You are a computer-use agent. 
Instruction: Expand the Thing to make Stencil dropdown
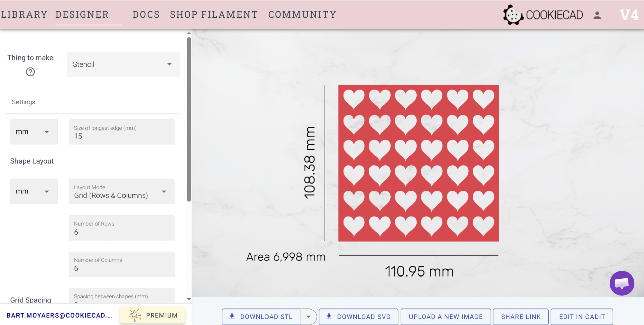[x=123, y=64]
